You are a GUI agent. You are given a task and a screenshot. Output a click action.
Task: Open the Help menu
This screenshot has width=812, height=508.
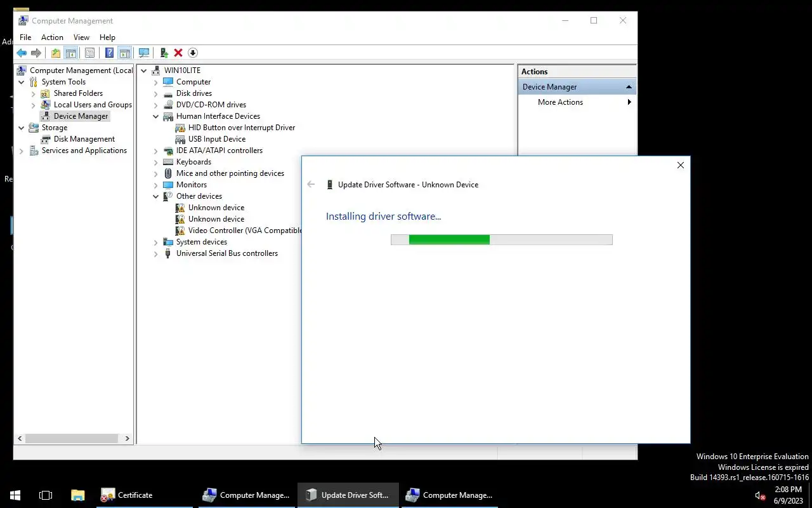tap(107, 37)
